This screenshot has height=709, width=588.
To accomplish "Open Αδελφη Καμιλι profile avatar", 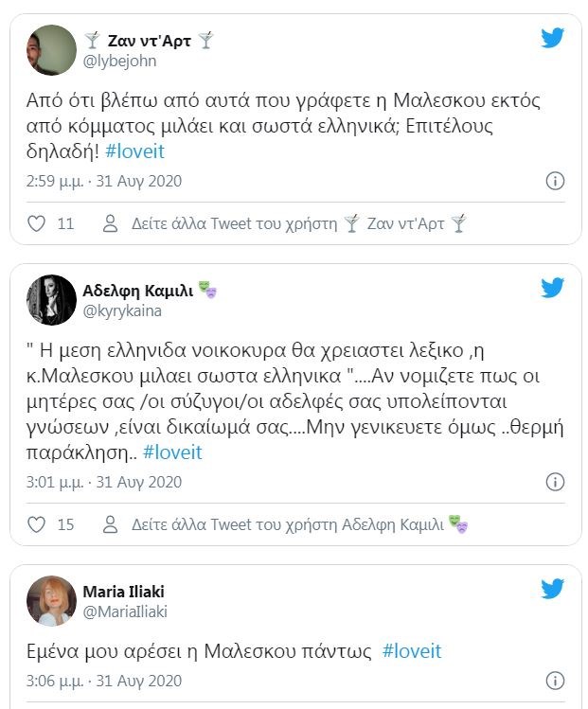I will (x=51, y=299).
